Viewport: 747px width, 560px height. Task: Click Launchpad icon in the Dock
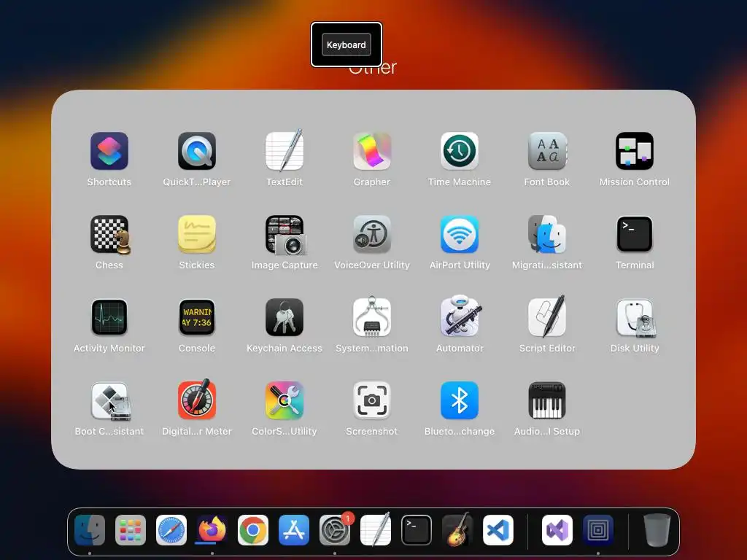[131, 530]
